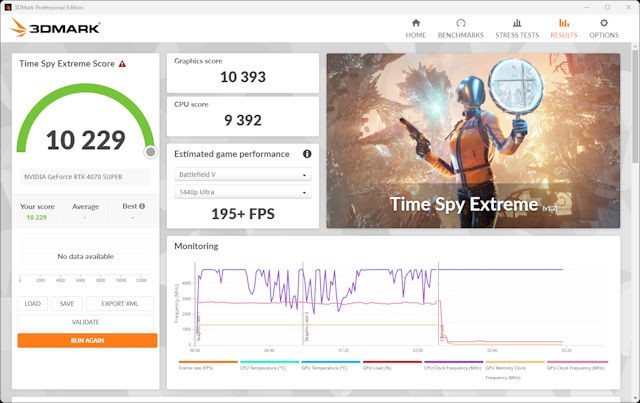
Task: Toggle Frame rate (FPS) legend series
Action: point(208,365)
